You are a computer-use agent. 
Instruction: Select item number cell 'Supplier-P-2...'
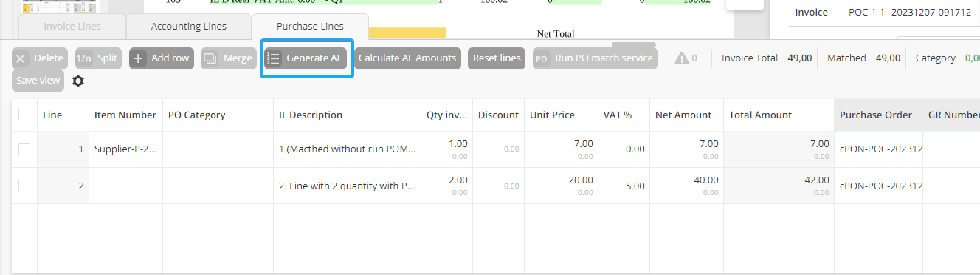coord(125,149)
